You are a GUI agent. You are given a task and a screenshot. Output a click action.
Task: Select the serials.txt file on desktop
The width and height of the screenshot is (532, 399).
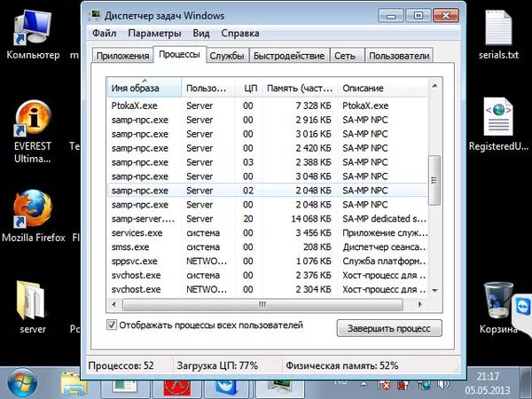coord(498,35)
